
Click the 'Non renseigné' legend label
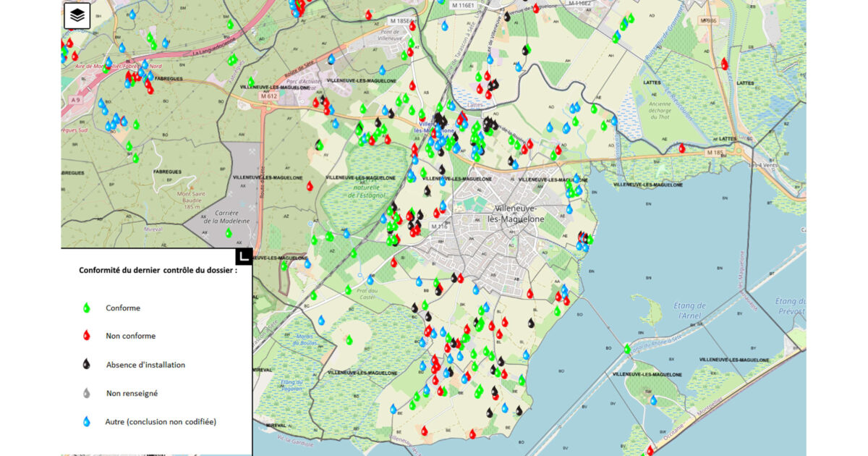point(132,393)
